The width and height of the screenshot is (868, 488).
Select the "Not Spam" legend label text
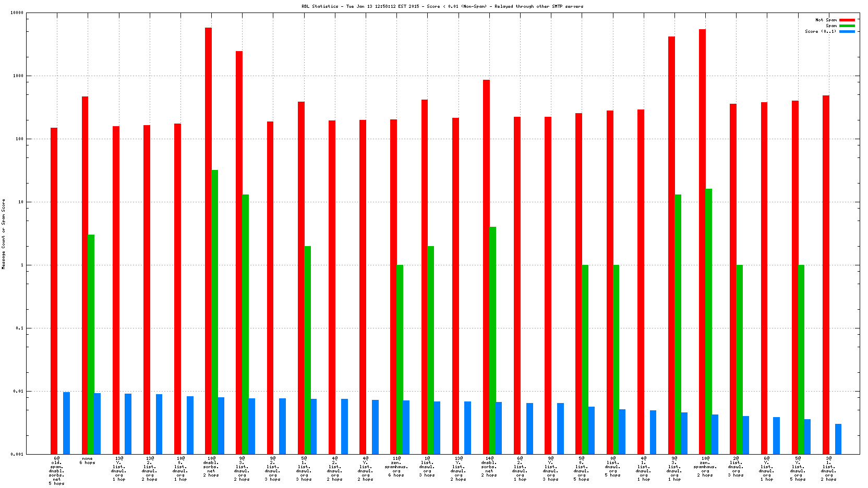click(826, 20)
